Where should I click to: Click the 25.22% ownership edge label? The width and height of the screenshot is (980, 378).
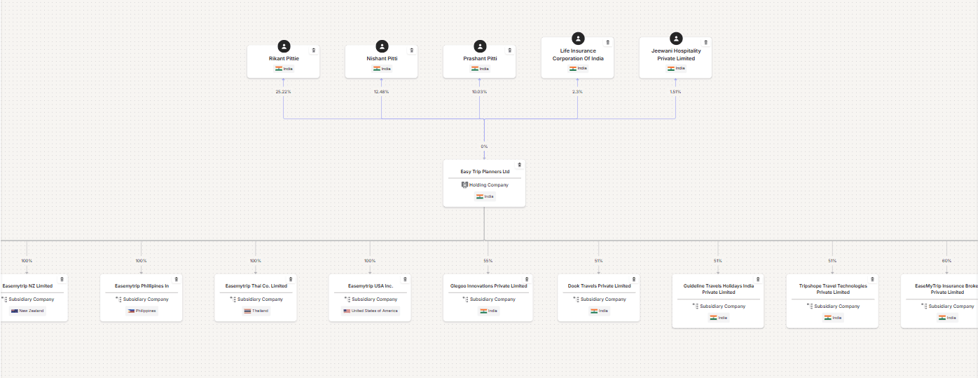(x=284, y=92)
